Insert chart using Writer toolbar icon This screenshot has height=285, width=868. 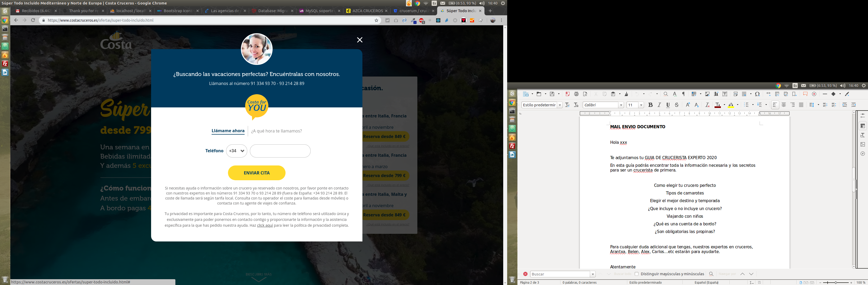716,94
